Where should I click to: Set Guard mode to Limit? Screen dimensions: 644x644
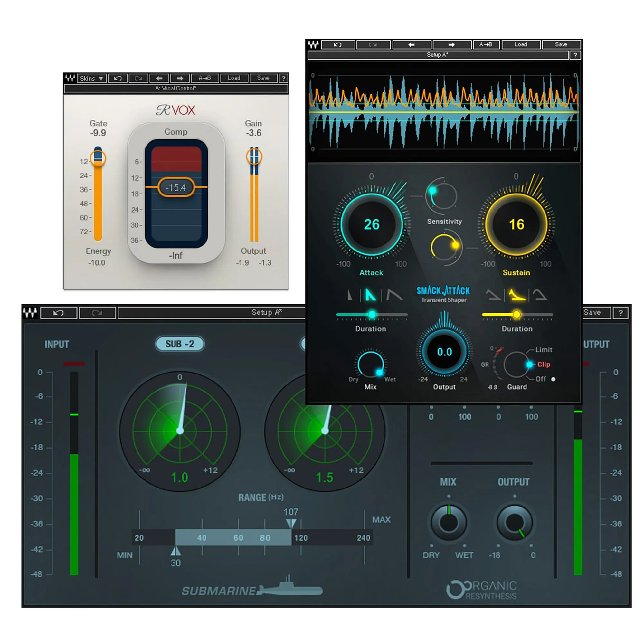(544, 350)
